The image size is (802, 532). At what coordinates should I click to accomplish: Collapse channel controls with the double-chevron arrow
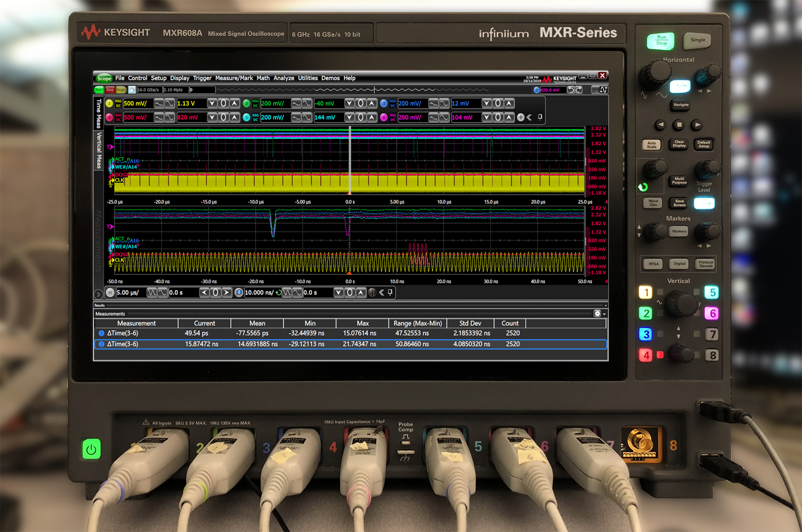coord(529,117)
